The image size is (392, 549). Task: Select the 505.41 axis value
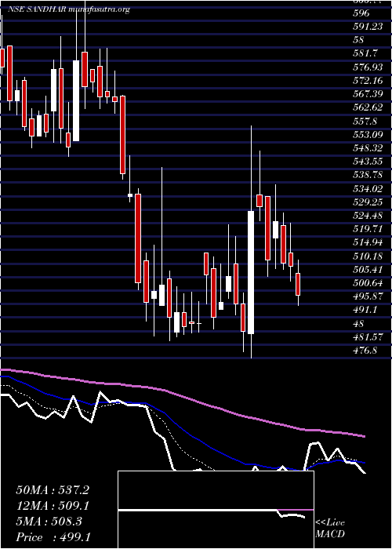pos(368,270)
